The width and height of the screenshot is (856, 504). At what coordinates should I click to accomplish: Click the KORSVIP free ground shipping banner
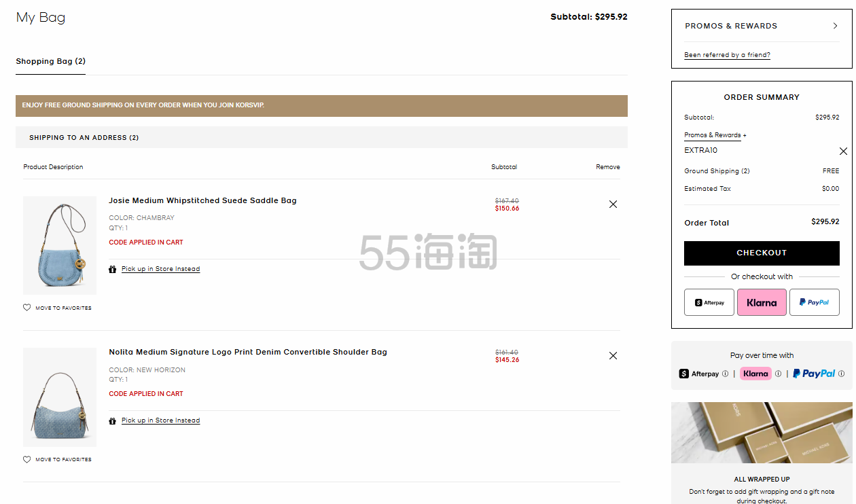click(x=321, y=105)
